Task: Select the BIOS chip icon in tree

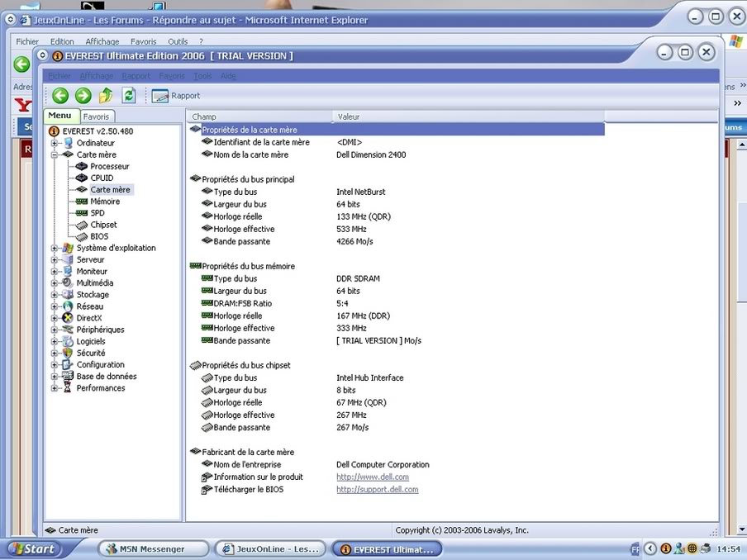Action: pyautogui.click(x=82, y=236)
